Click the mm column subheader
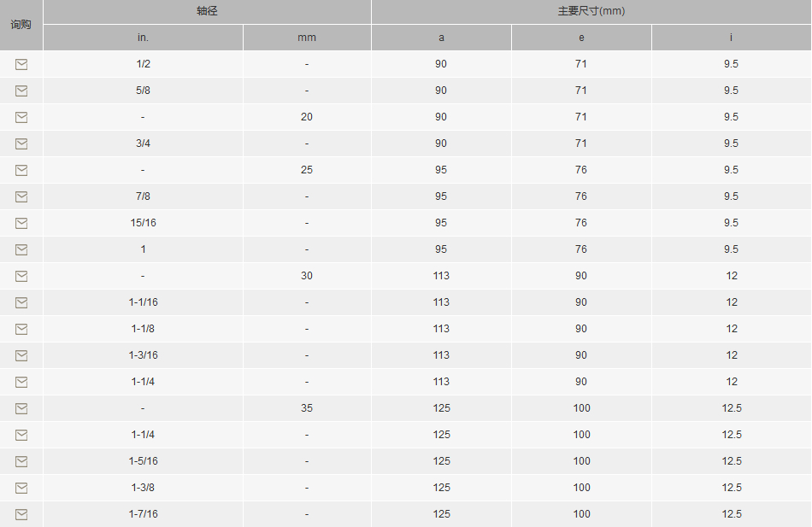Viewport: 812px width, 527px height. 307,38
